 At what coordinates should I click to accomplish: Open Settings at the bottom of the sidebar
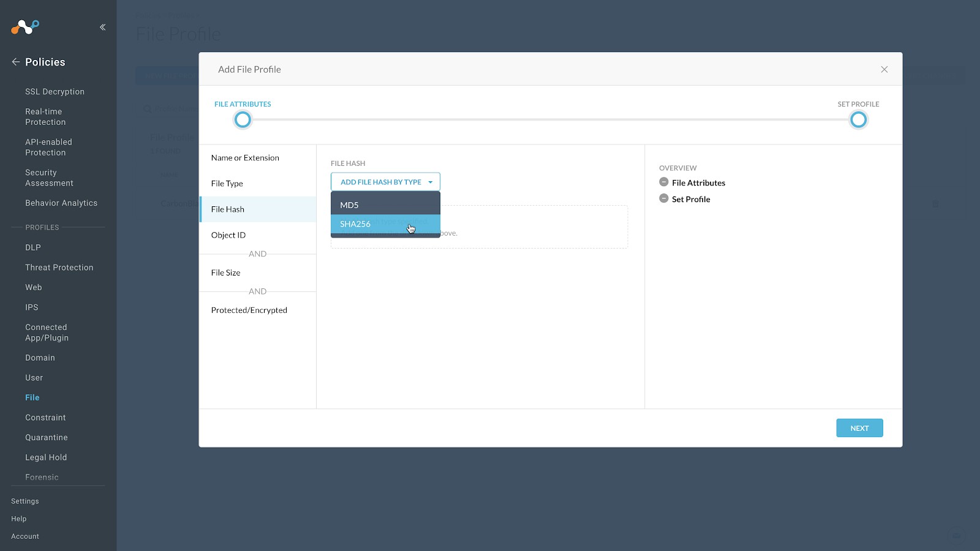click(x=24, y=501)
